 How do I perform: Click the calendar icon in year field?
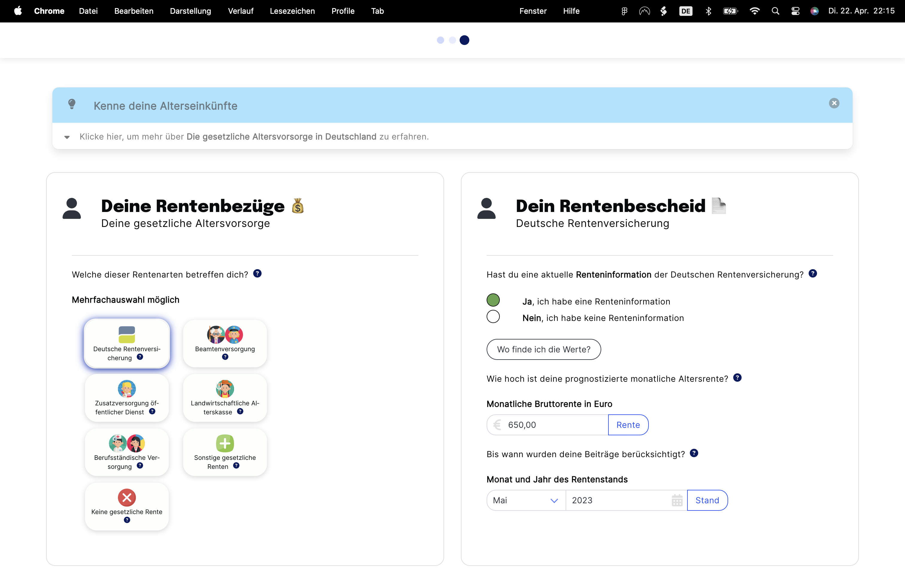coord(677,500)
